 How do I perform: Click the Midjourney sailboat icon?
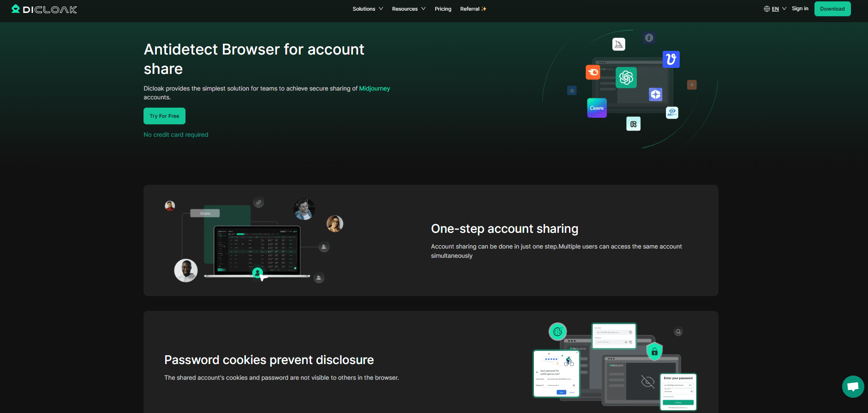pyautogui.click(x=619, y=44)
